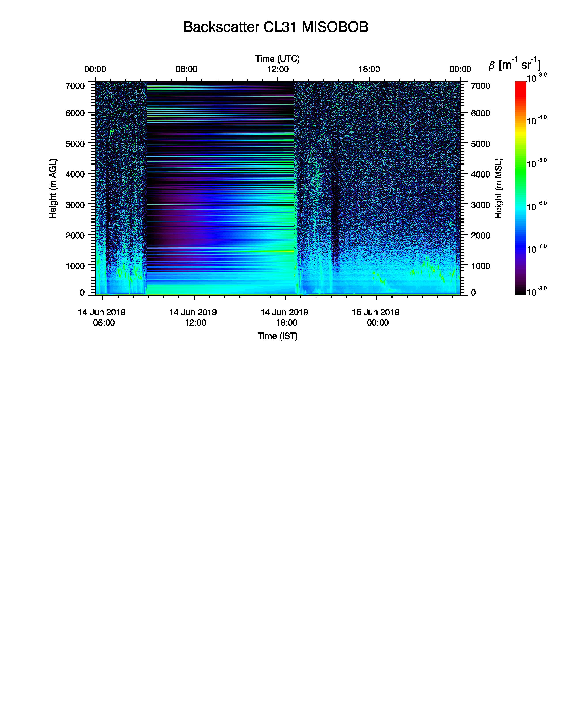The image size is (563, 728).
Task: Click the 14 Jun 2019 12:00 IST label
Action: (x=193, y=318)
